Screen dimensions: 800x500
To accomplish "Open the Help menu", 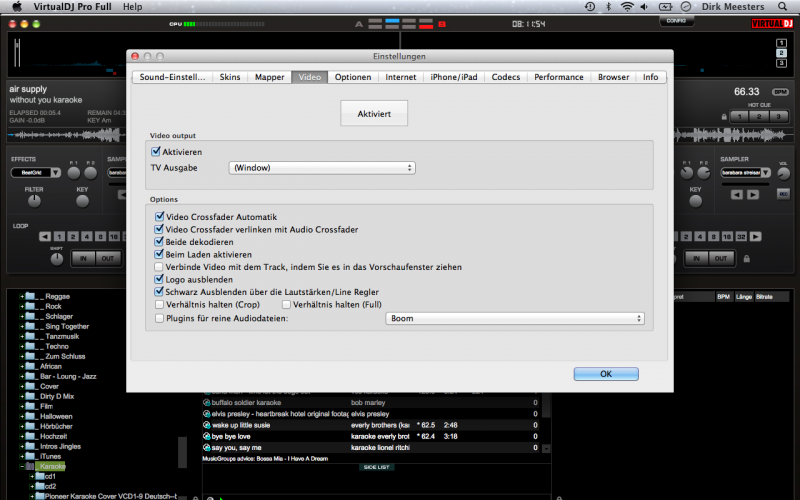I will pyautogui.click(x=132, y=7).
